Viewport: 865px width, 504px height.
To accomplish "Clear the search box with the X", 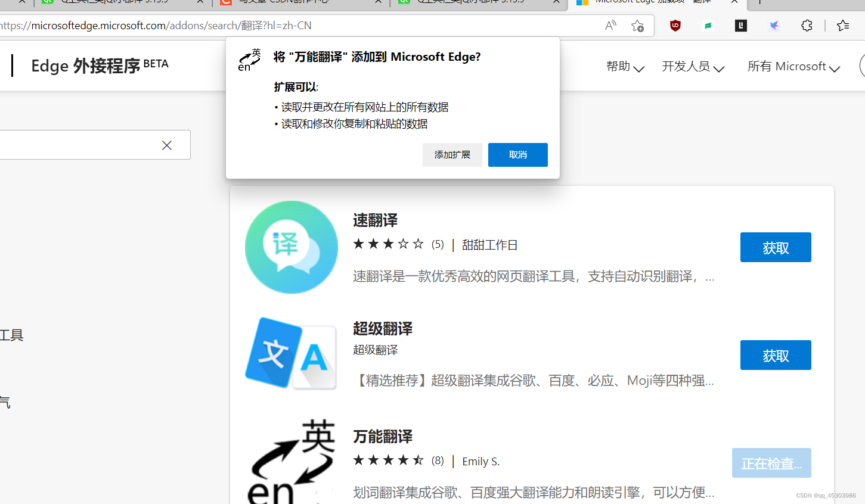I will pyautogui.click(x=167, y=145).
